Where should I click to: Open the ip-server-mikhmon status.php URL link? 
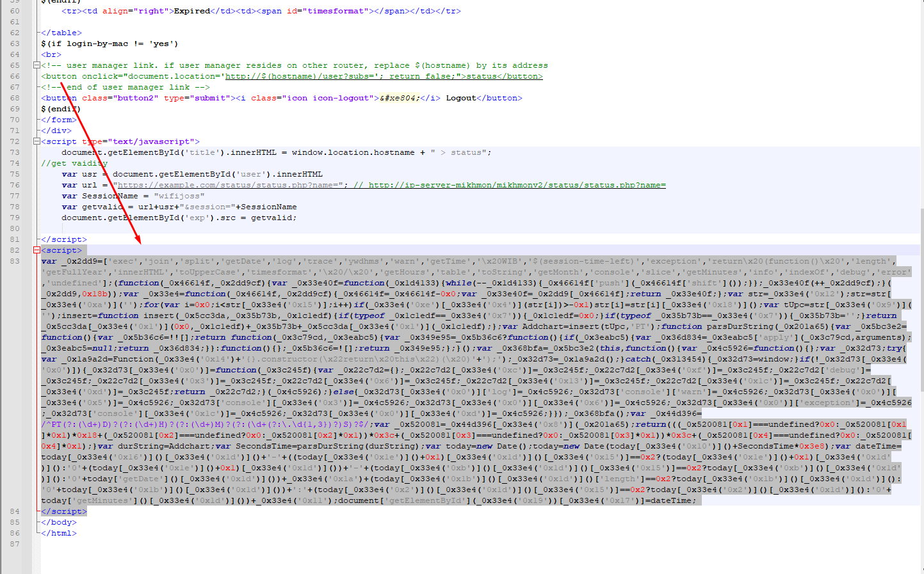click(517, 185)
